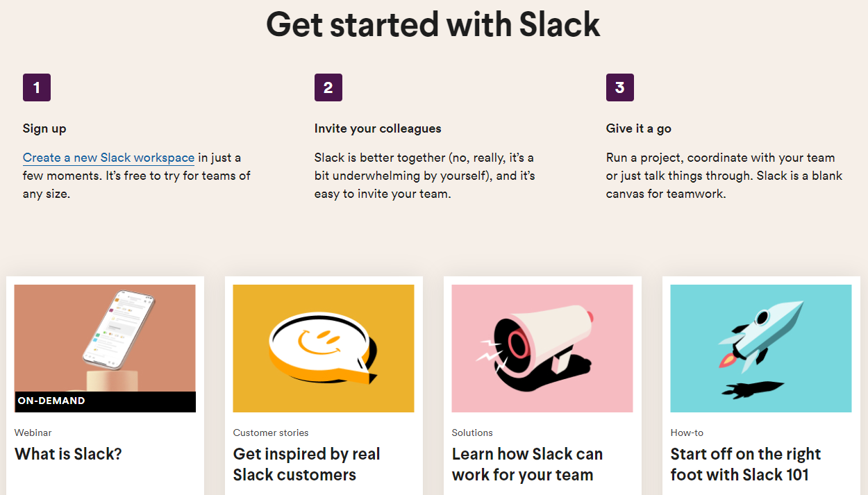This screenshot has width=868, height=495.
Task: Open the Create a new Slack workspace link
Action: (108, 158)
